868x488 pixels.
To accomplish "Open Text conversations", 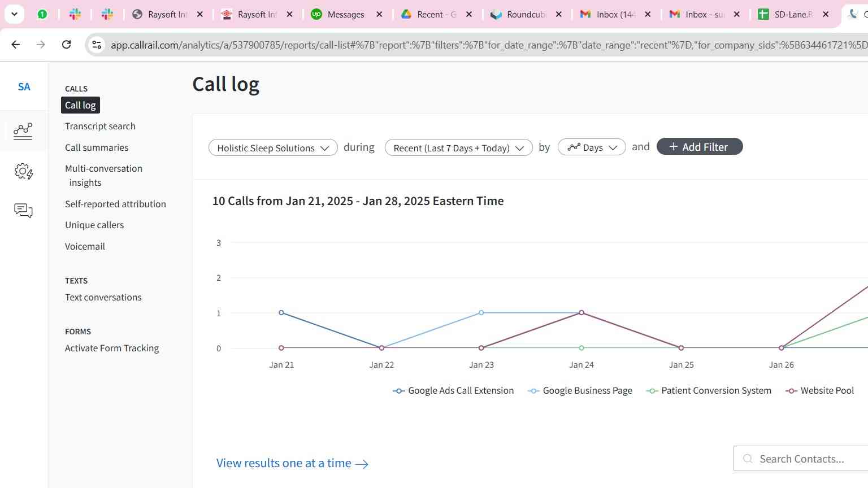I will (x=103, y=297).
